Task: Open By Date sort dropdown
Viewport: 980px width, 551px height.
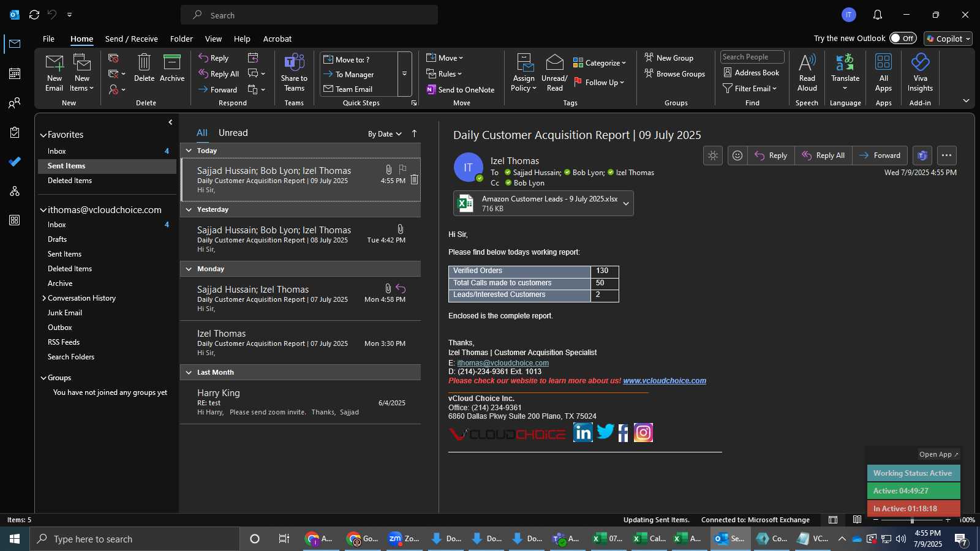Action: (x=385, y=134)
